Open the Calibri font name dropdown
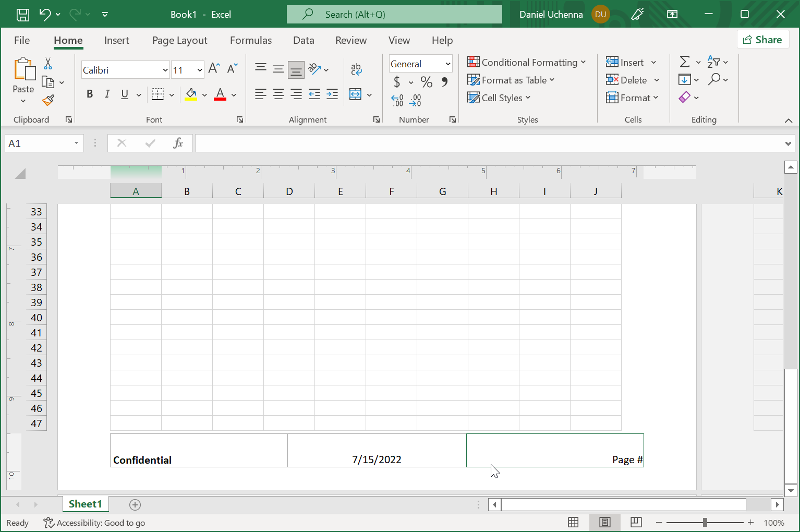This screenshot has height=532, width=800. coord(165,70)
